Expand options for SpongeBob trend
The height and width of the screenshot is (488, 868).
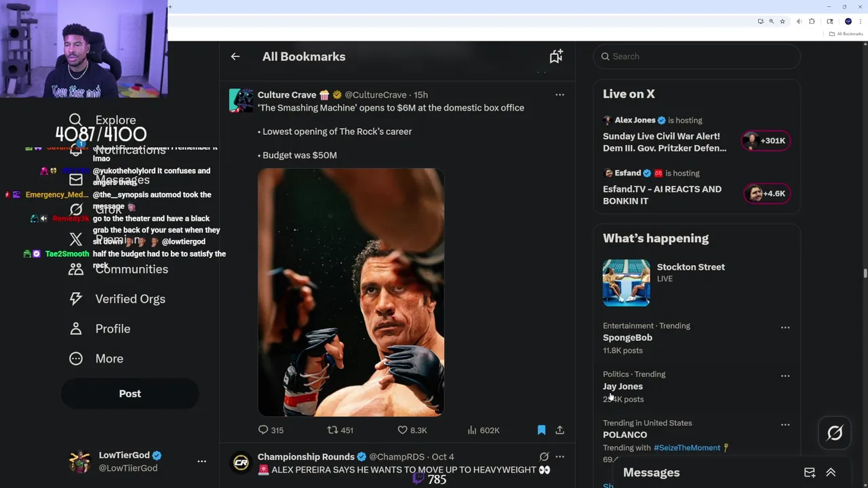click(785, 327)
